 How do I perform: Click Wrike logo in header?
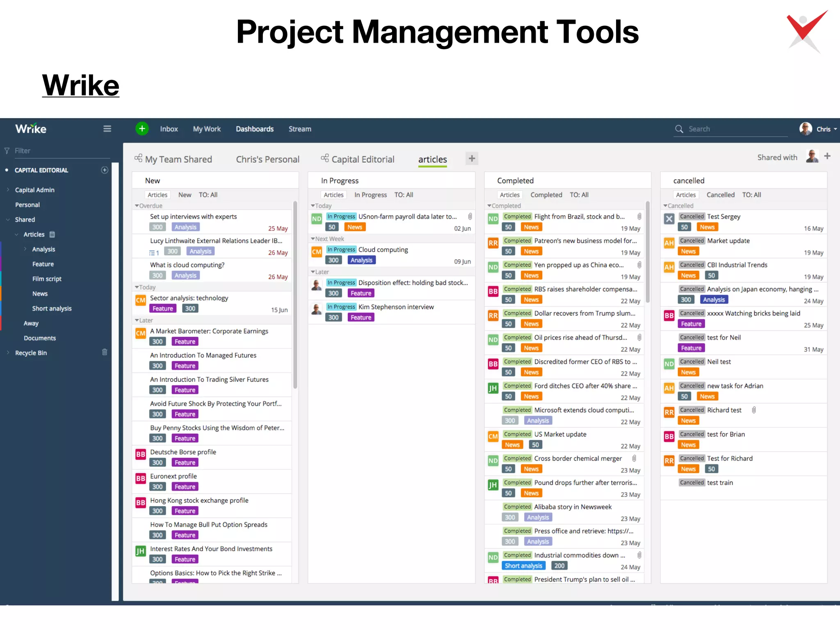31,128
